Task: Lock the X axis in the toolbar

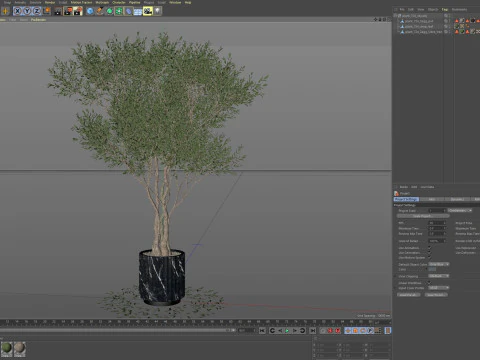Action: coord(17,11)
